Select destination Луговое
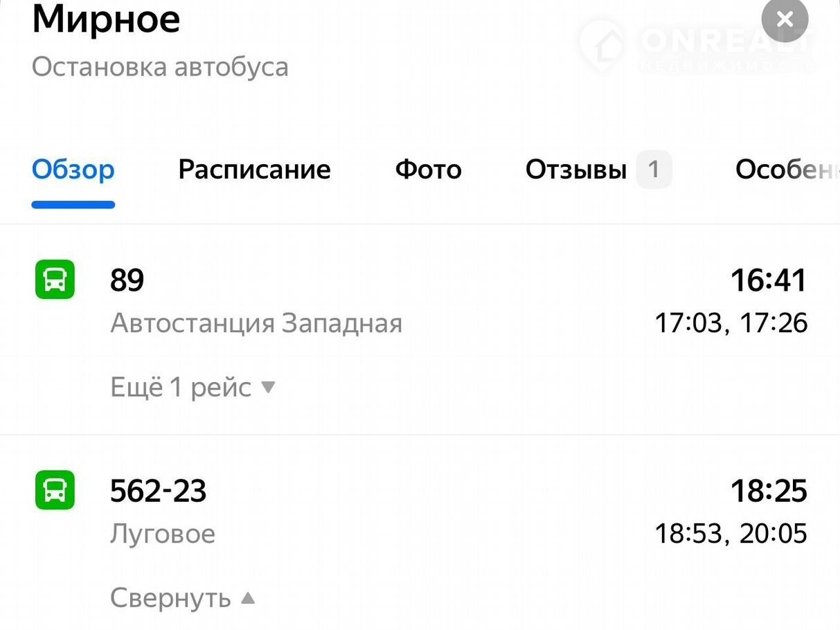Screen dimensions: 840x630 163,534
